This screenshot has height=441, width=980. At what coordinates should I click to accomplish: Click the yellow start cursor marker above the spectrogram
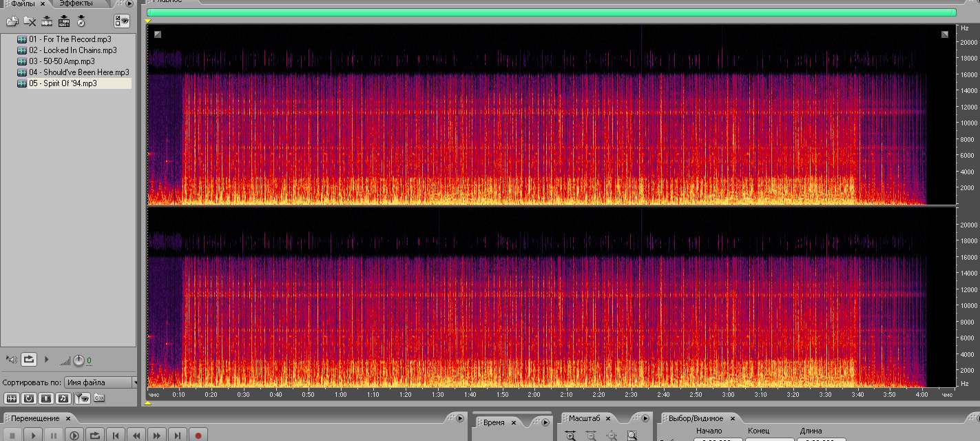coord(148,21)
